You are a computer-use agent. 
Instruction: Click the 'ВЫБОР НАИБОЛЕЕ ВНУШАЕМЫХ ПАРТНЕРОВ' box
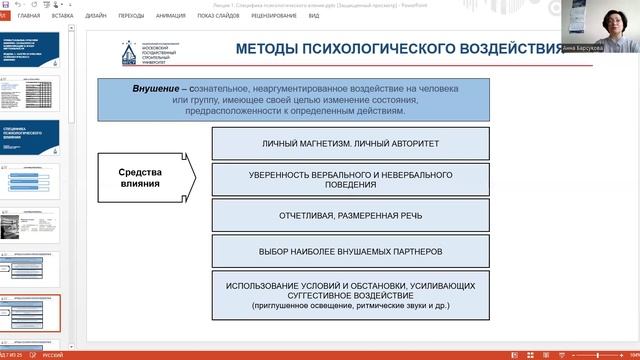coord(351,251)
